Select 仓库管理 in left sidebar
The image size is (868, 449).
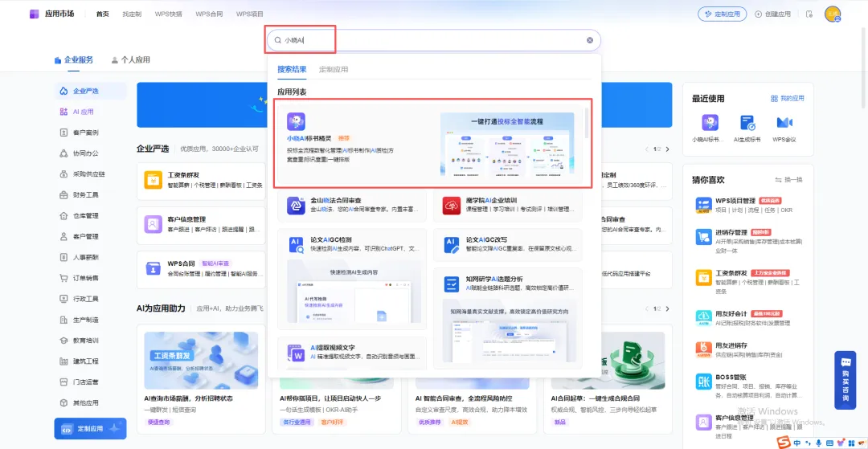90,215
